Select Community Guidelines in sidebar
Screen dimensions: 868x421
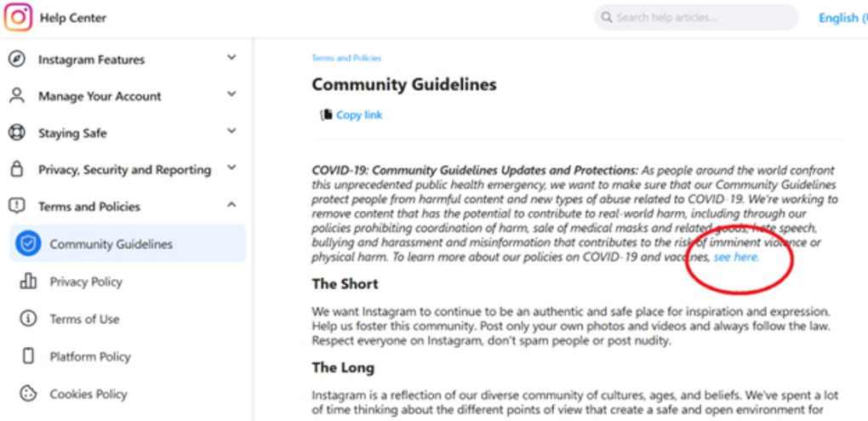point(128,243)
